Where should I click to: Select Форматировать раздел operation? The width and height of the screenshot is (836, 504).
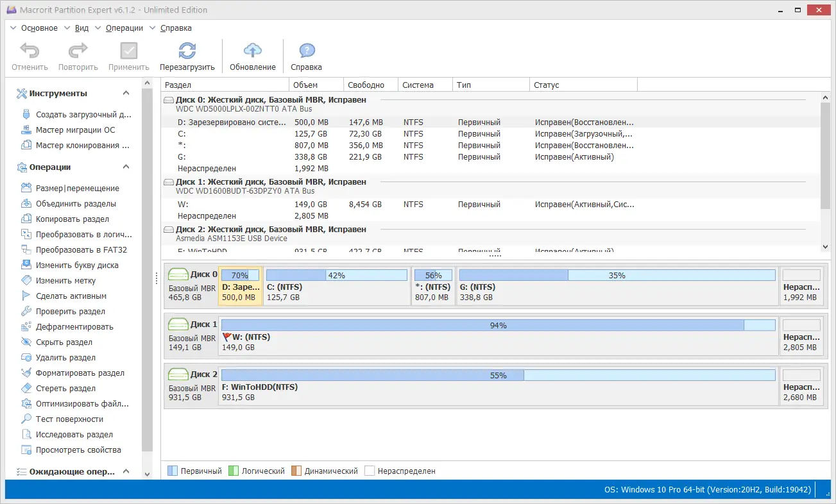tap(75, 373)
